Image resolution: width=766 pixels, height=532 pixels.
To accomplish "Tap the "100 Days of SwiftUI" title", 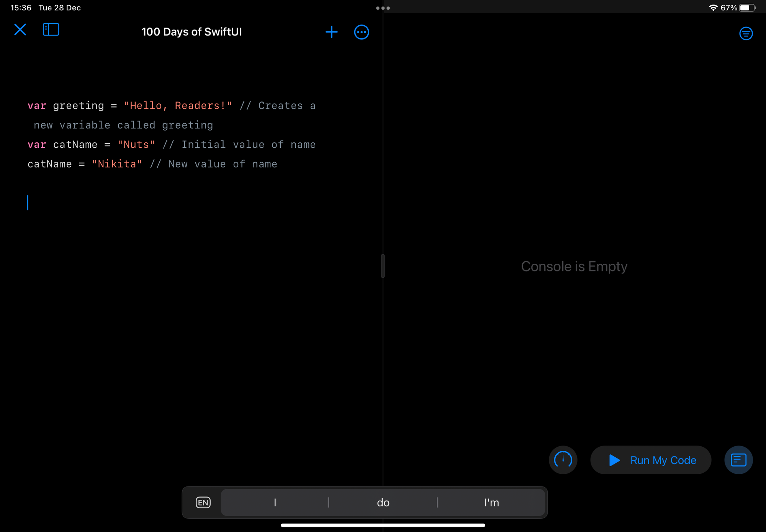I will [191, 32].
